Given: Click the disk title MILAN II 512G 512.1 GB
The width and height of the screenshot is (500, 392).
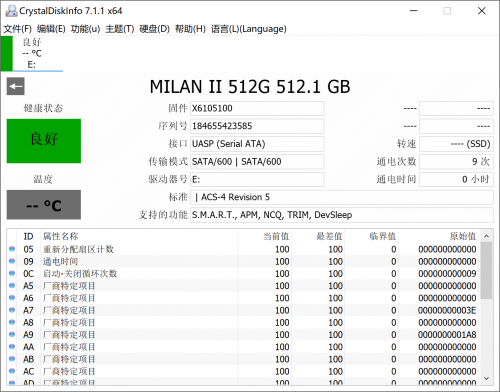Looking at the screenshot, I should click(x=250, y=87).
